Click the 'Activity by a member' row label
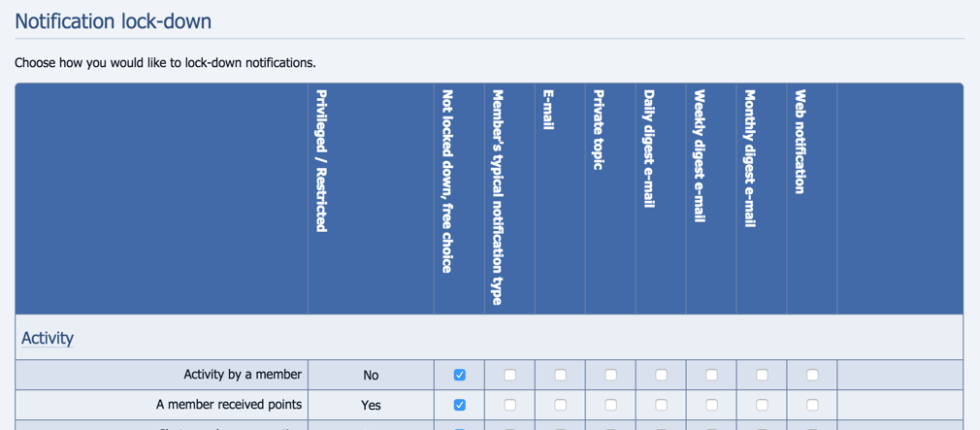Viewport: 980px width, 430px height. click(x=243, y=375)
